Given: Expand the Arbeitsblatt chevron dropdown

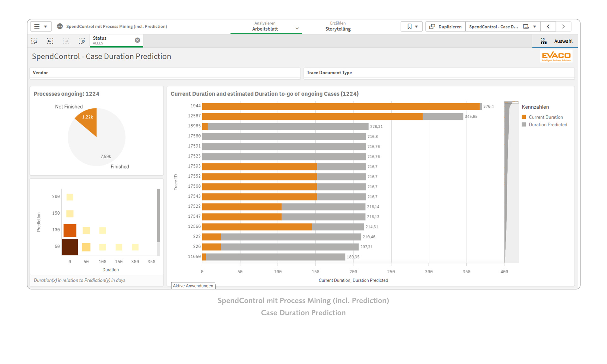Looking at the screenshot, I should click(297, 28).
